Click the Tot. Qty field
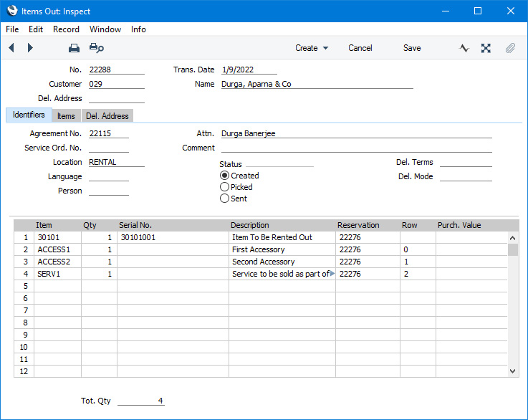Viewport: 528px width, 420px height. (140, 401)
